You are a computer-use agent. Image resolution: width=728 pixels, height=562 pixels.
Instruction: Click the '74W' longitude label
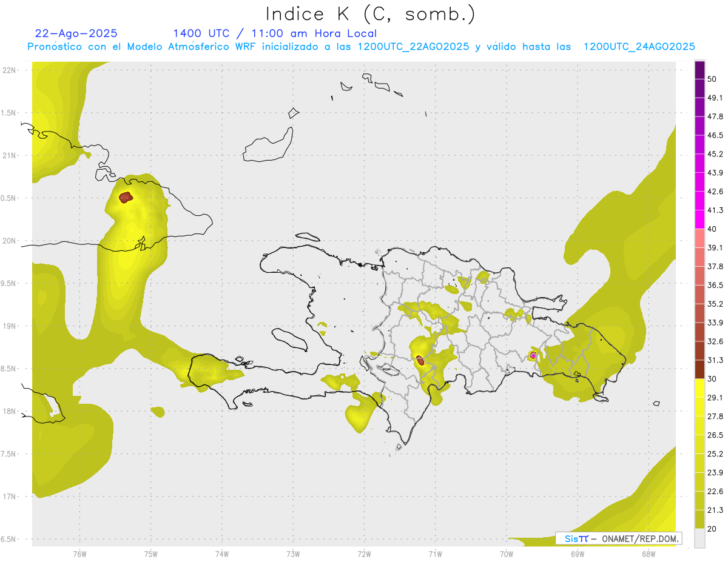pyautogui.click(x=221, y=554)
